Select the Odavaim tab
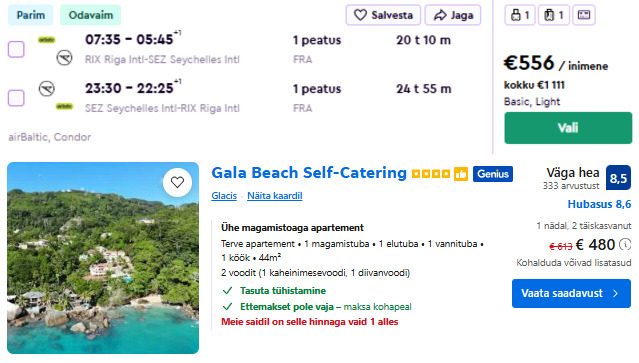The width and height of the screenshot is (639, 363). click(90, 15)
